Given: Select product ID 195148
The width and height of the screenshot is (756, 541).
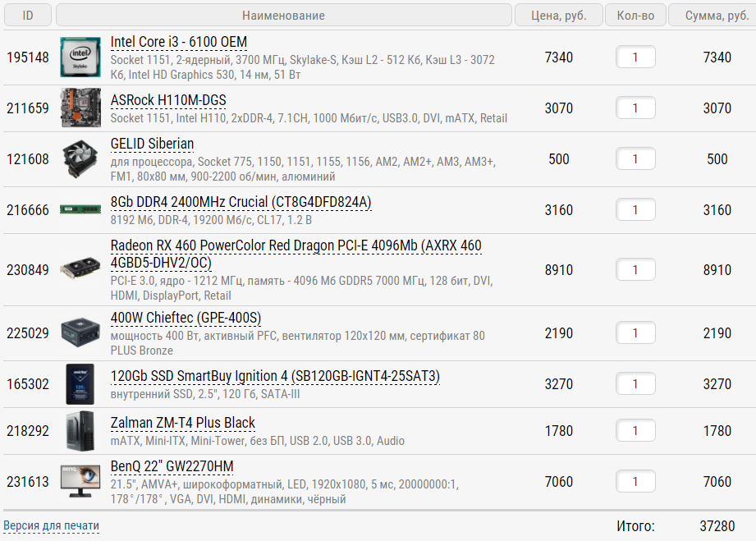Looking at the screenshot, I should coord(28,57).
